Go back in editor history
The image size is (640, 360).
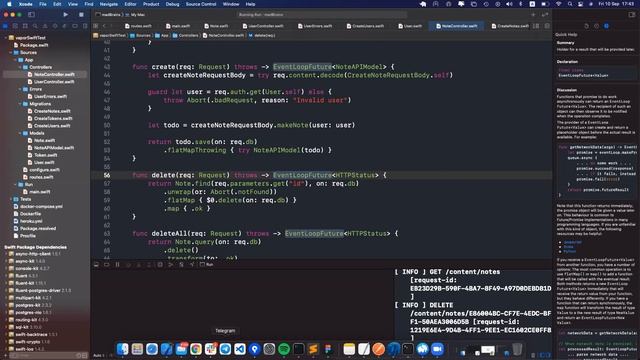[104, 26]
